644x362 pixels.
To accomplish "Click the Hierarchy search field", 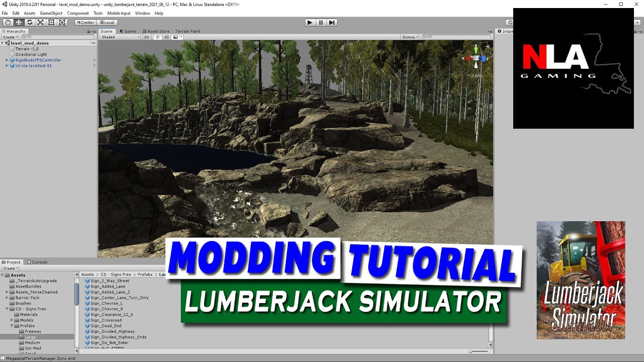I will pyautogui.click(x=58, y=37).
